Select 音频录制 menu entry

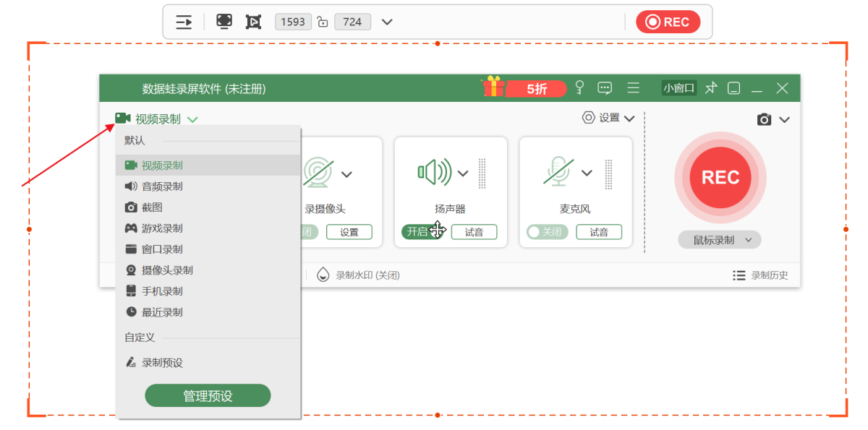pyautogui.click(x=208, y=186)
